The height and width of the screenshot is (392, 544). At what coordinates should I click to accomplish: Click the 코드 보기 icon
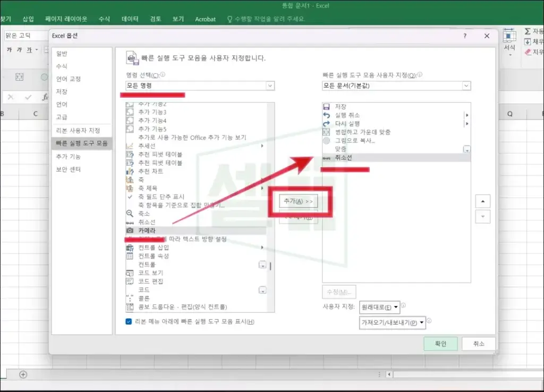(x=130, y=273)
